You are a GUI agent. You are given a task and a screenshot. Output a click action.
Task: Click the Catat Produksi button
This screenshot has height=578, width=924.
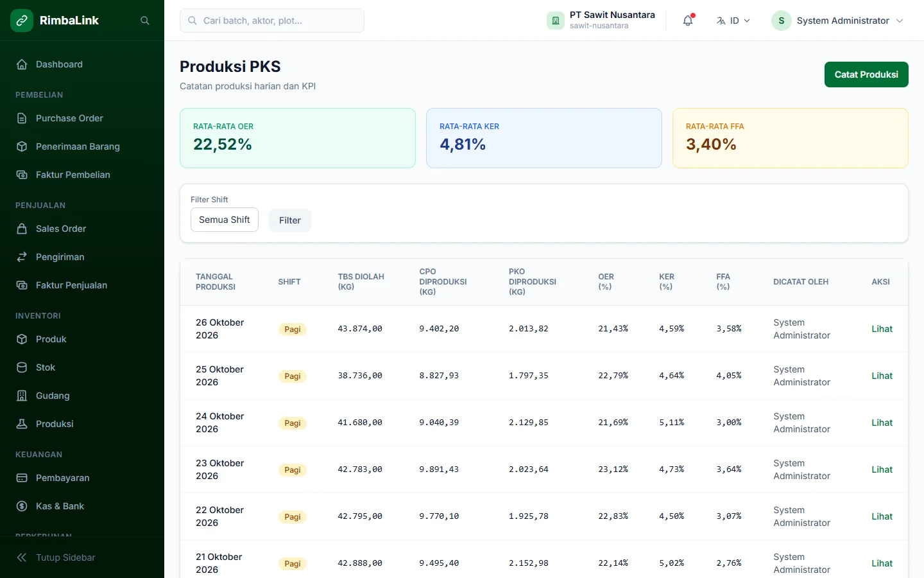pos(866,74)
